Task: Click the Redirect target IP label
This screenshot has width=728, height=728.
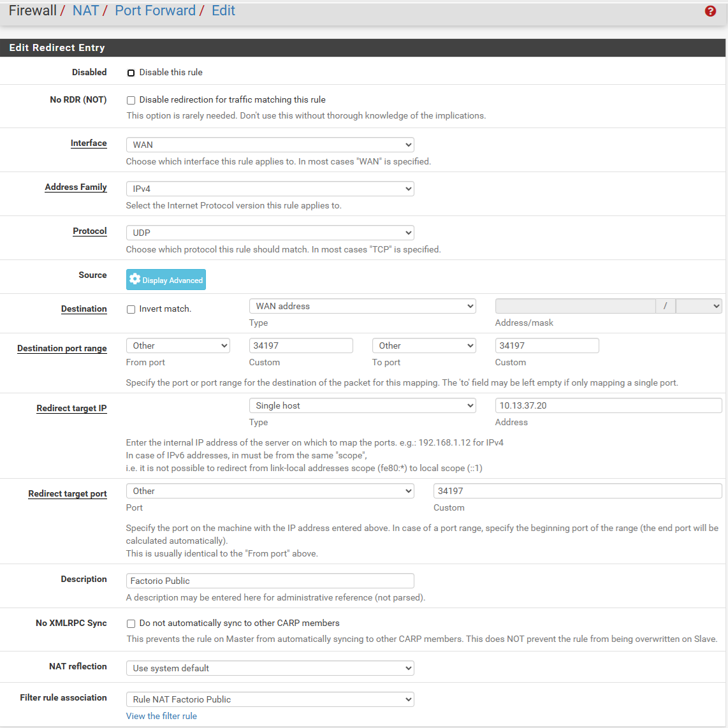Action: tap(71, 408)
